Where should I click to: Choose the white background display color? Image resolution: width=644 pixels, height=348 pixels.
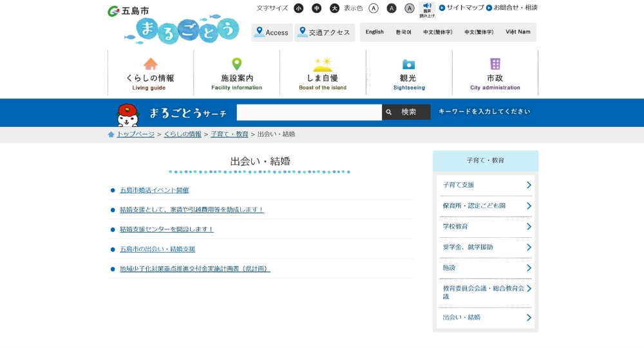374,8
